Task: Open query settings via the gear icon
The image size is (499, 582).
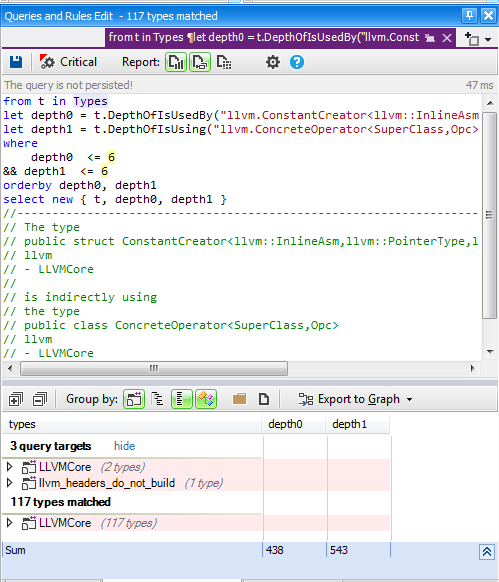Action: point(273,62)
